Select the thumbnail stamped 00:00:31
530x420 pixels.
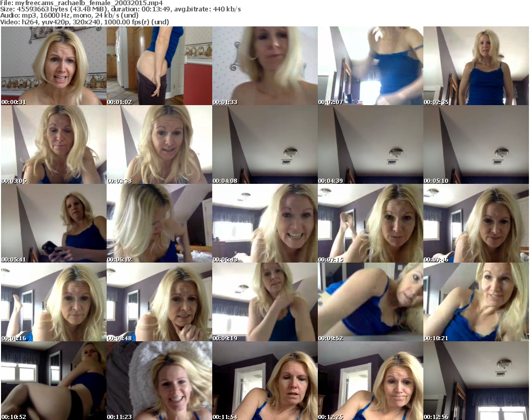pyautogui.click(x=54, y=66)
